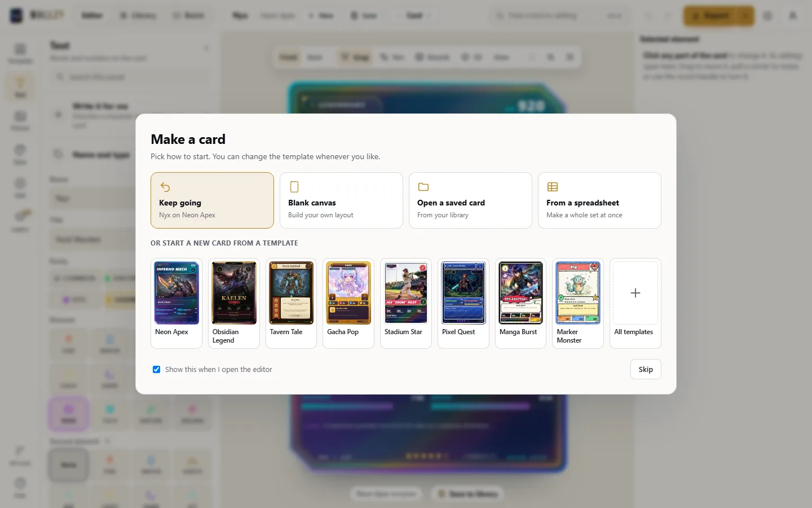The width and height of the screenshot is (812, 508).
Task: Click the folder icon for Open a saved card
Action: coord(423,187)
